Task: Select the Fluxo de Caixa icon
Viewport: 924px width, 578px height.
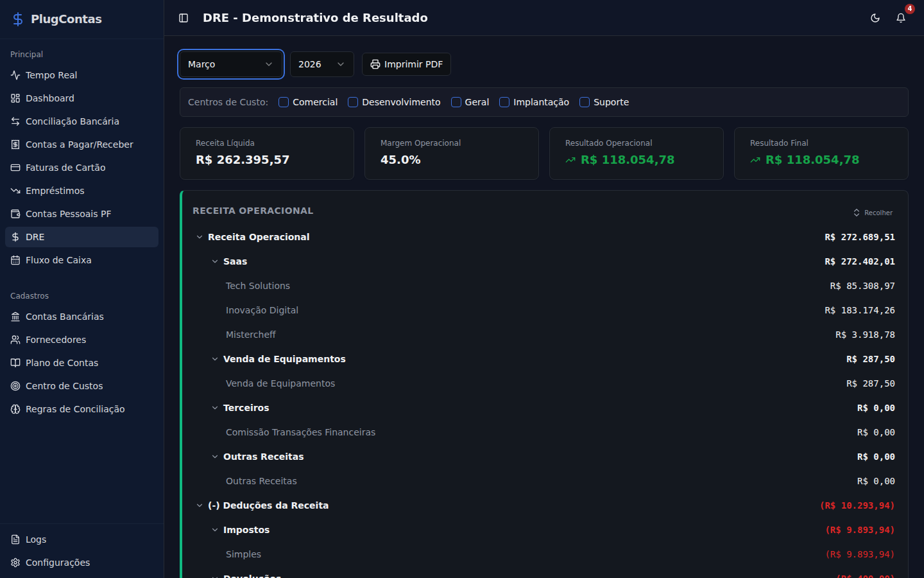Action: pyautogui.click(x=15, y=259)
